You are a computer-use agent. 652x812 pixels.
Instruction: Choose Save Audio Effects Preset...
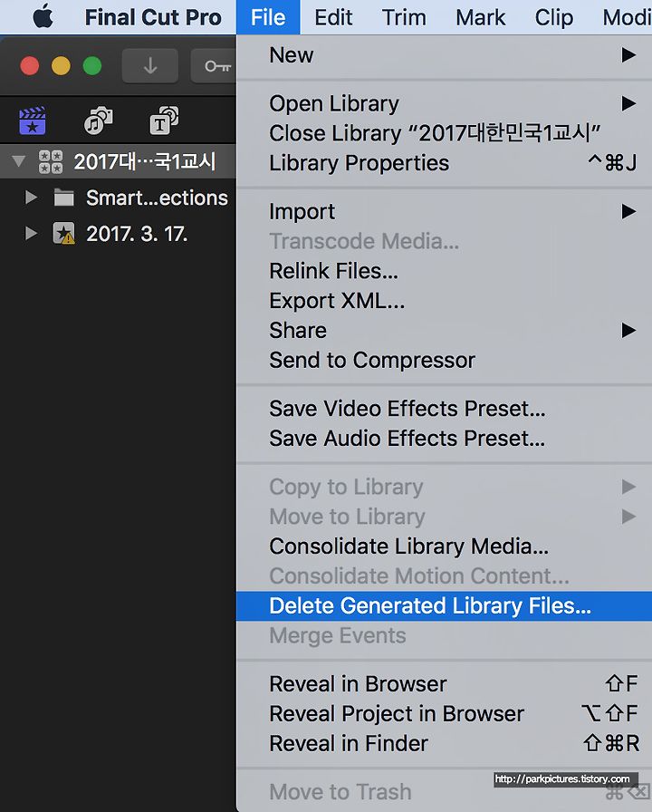pyautogui.click(x=444, y=439)
